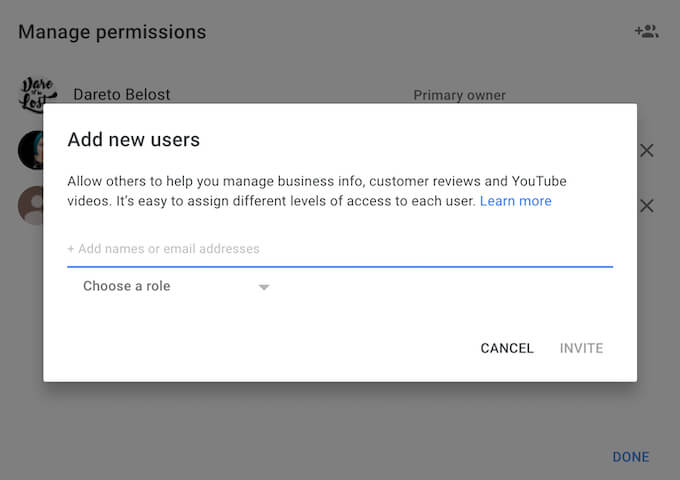Remove the second user with the X icon
Viewport: 680px width, 480px height.
pyautogui.click(x=647, y=151)
